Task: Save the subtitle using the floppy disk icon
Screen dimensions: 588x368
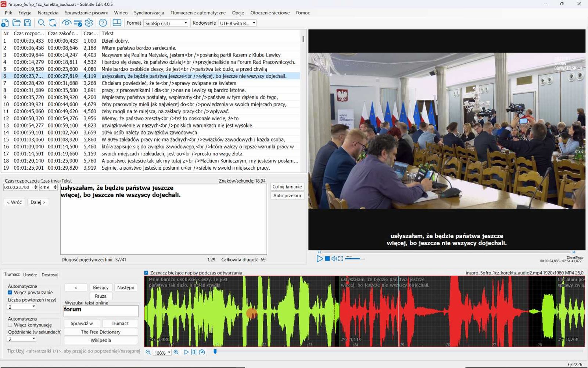Action: [x=28, y=23]
